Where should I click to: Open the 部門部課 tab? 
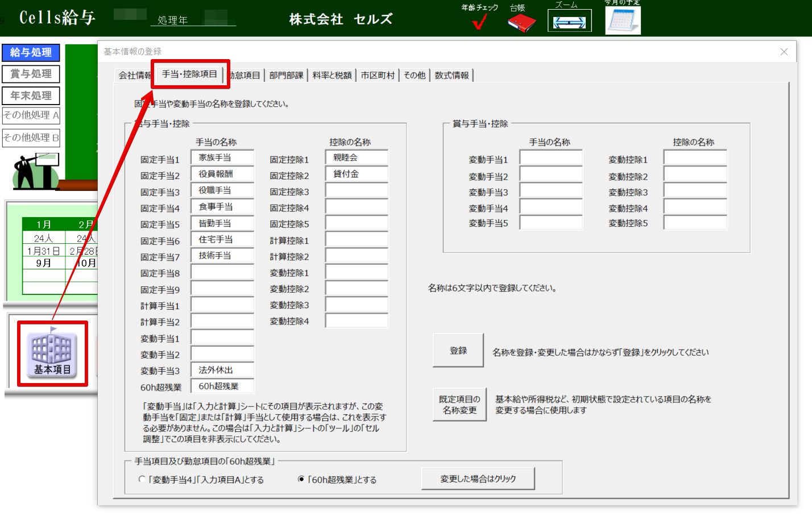(x=286, y=76)
